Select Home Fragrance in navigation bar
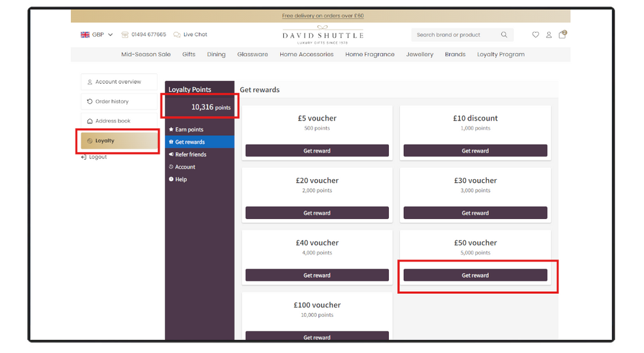644x353 pixels. (370, 55)
